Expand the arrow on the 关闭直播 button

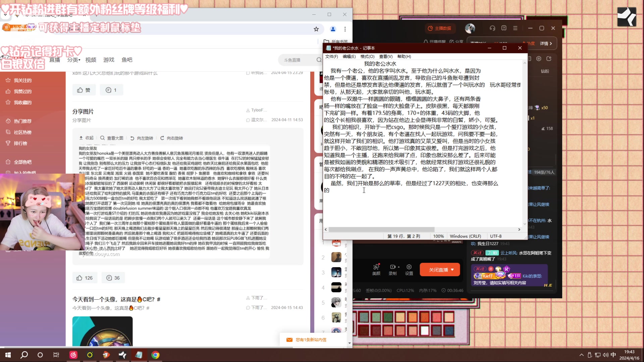tap(452, 269)
